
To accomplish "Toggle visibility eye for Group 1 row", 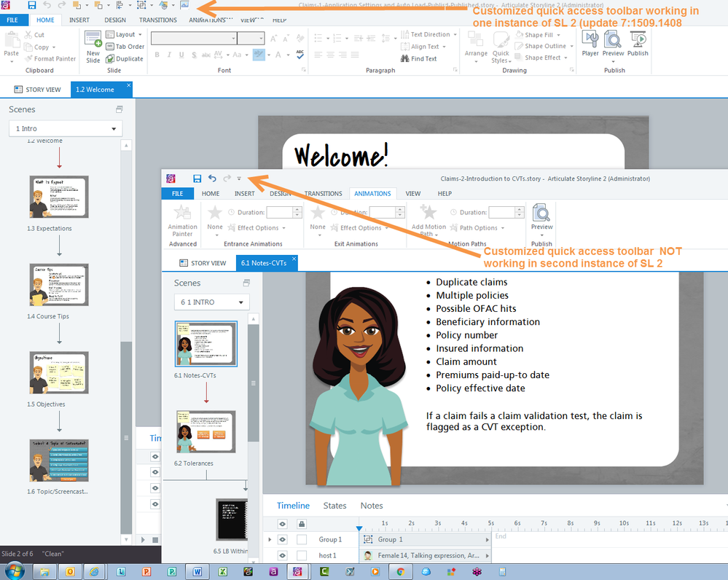I will click(282, 539).
